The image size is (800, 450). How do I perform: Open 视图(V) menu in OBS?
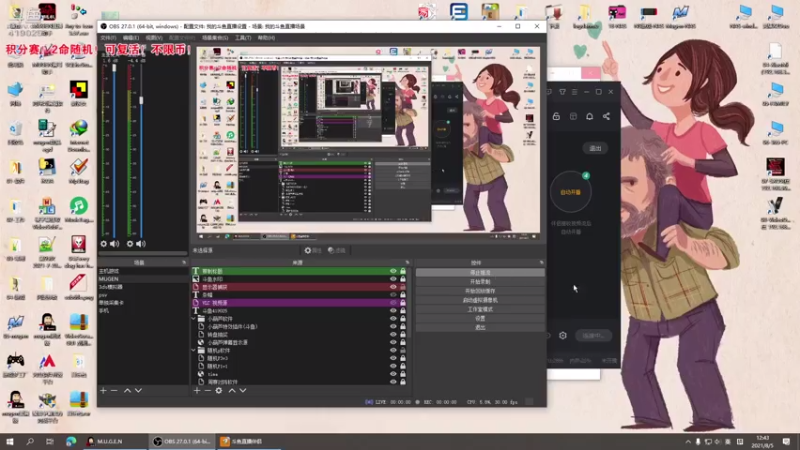[154, 38]
